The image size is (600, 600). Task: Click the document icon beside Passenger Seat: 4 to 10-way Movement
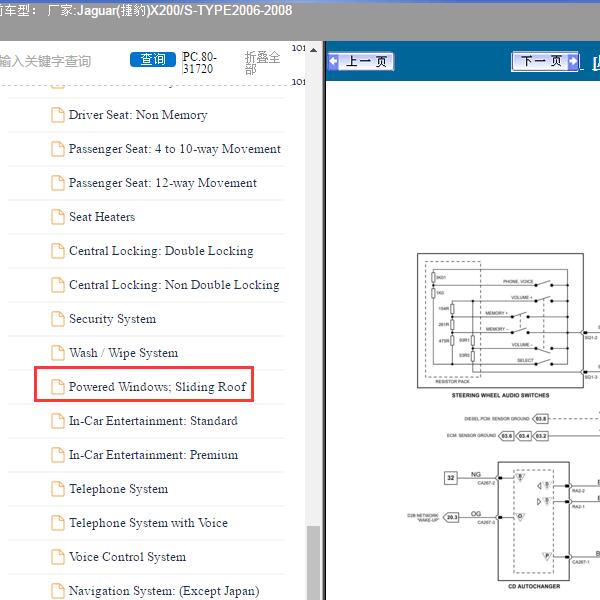coord(58,149)
